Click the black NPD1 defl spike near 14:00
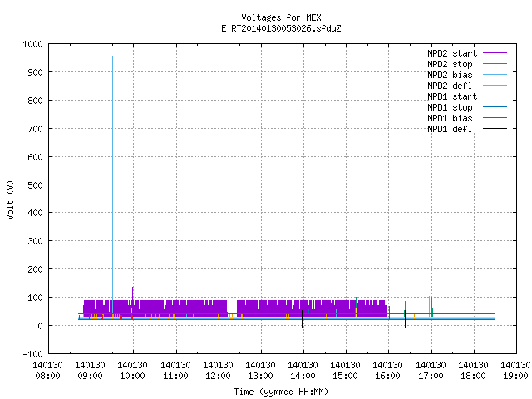 pos(302,319)
